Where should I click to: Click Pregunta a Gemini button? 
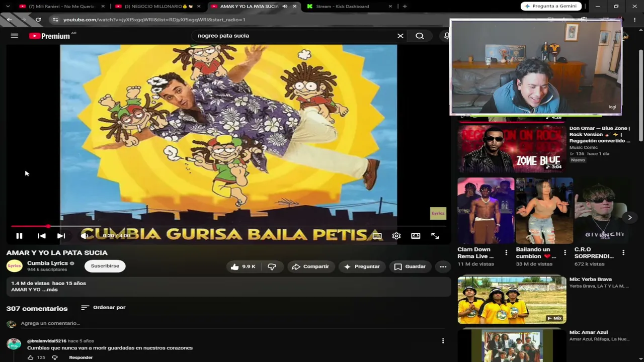(551, 6)
